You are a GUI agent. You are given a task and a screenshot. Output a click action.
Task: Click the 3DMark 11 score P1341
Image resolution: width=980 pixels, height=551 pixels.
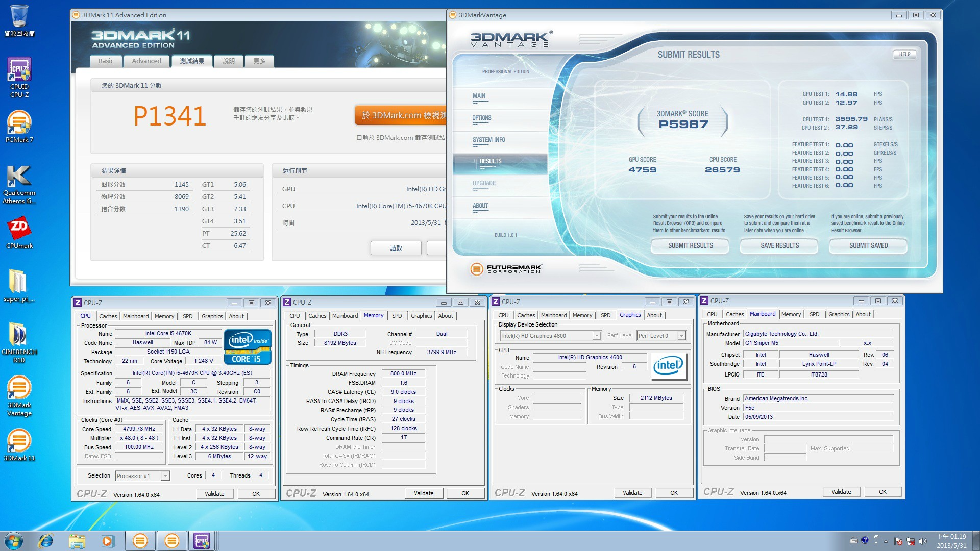point(169,116)
